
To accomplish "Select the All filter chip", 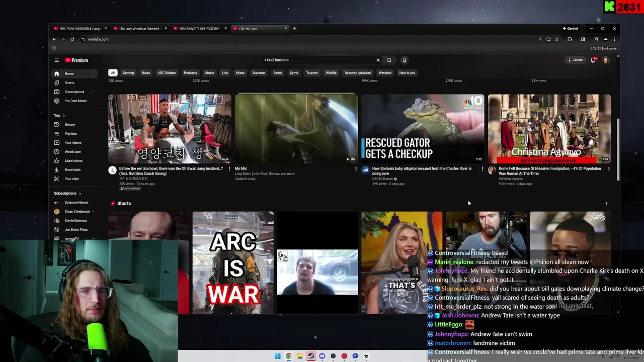I will tap(113, 73).
